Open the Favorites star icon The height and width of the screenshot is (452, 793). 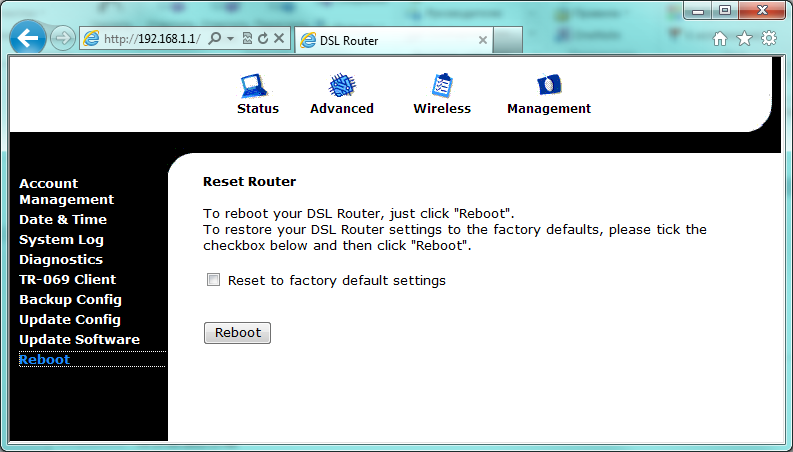pos(744,39)
